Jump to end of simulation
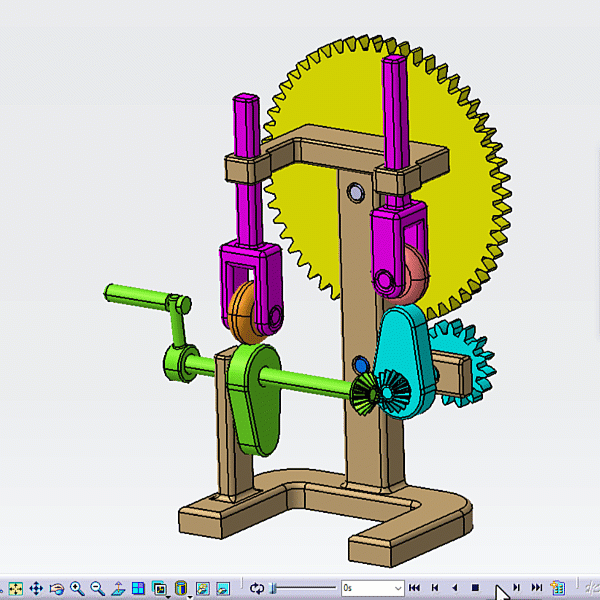 click(537, 587)
